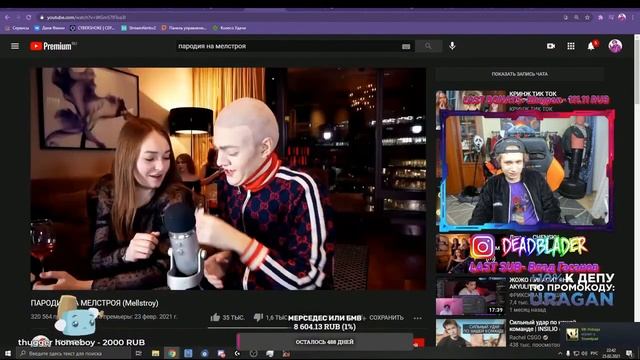Reload the page with browser refresh icon

(29, 17)
